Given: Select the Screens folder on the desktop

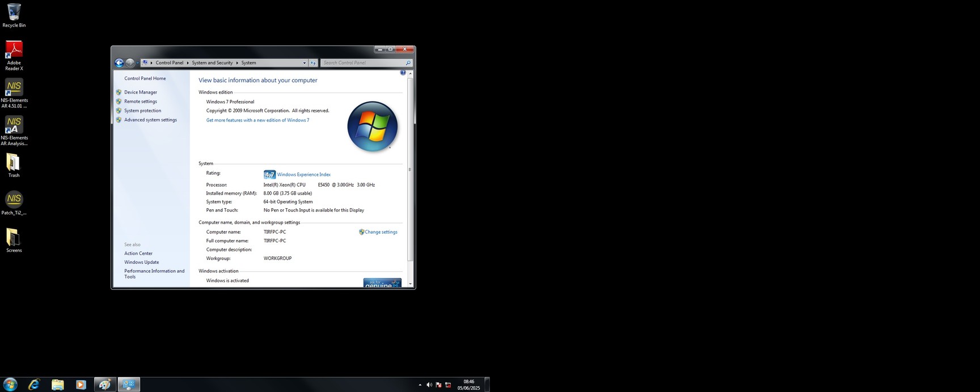Looking at the screenshot, I should [14, 241].
